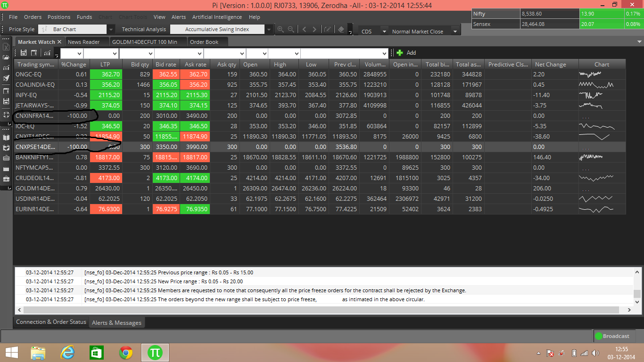Open the File Explorer taskbar icon
This screenshot has height=362, width=644.
tap(38, 352)
